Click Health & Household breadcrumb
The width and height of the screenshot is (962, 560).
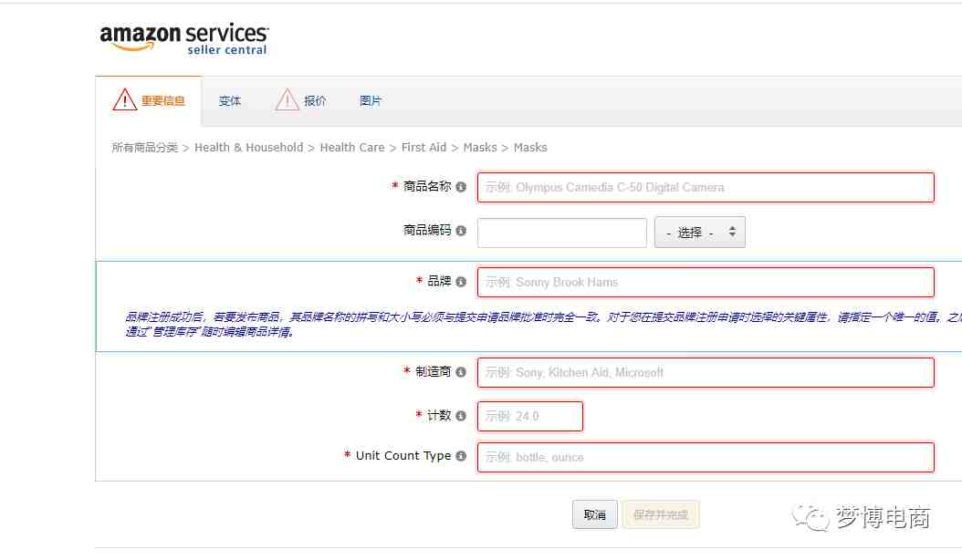pyautogui.click(x=248, y=148)
